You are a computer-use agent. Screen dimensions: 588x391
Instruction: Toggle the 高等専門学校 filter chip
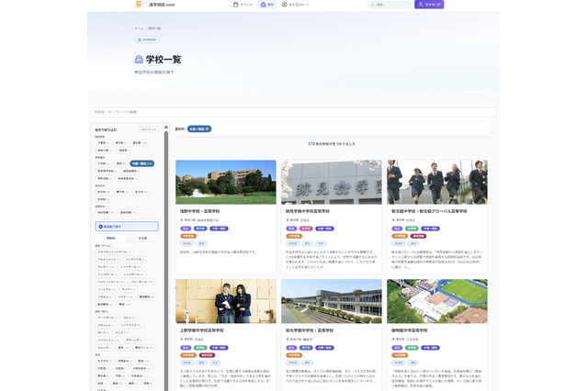click(107, 171)
